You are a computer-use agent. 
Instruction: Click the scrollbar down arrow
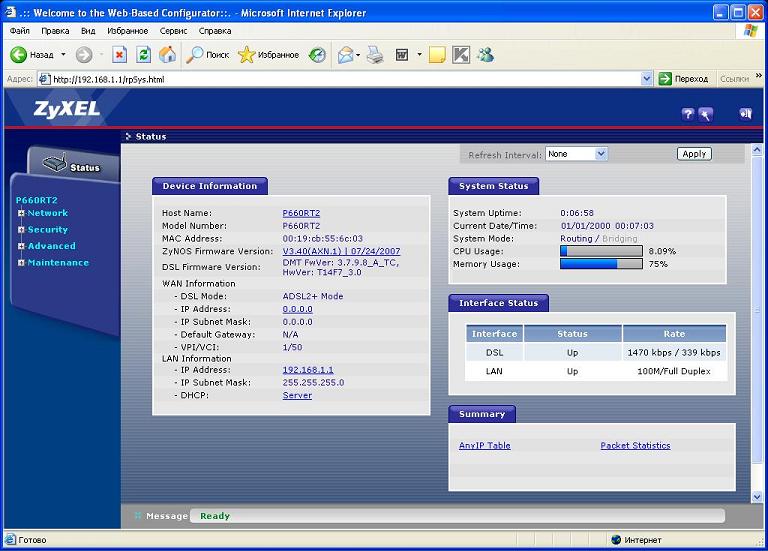coord(757,497)
